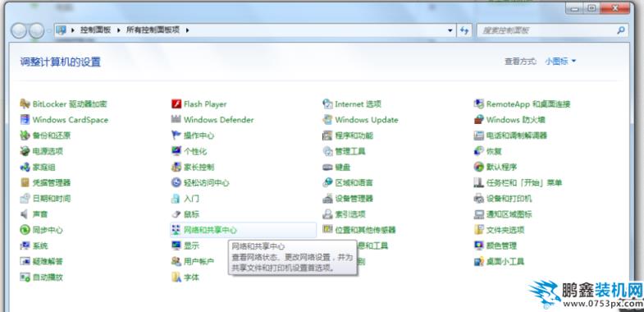Viewport: 644px width, 312px height.
Task: Open the BitLocker 驱动器加密 icon
Action: [x=25, y=104]
